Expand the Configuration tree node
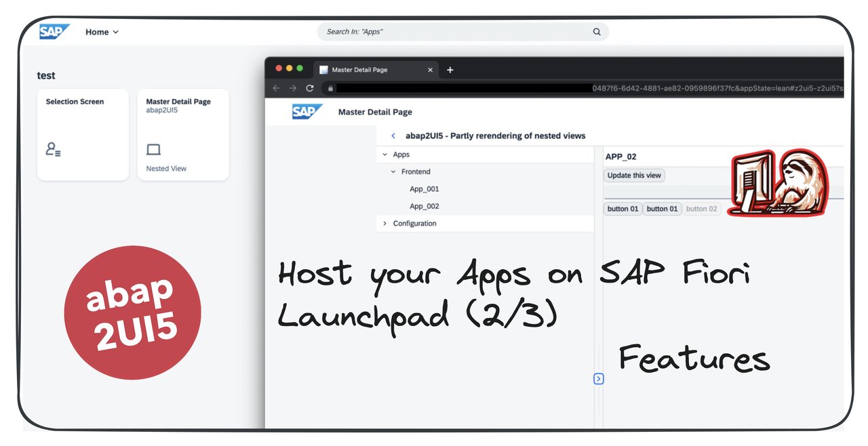Image resolution: width=868 pixels, height=446 pixels. click(x=384, y=223)
